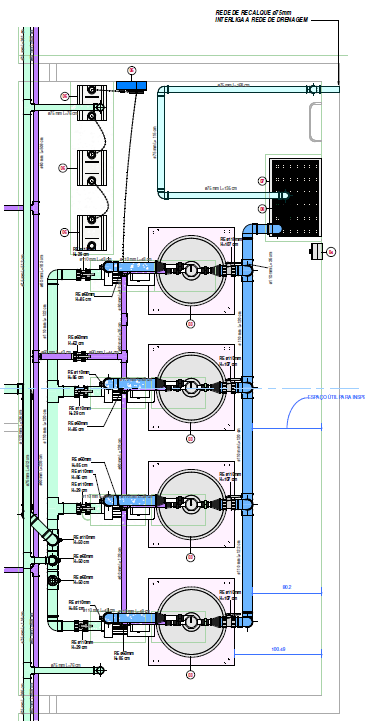Click the 'REDE DE RECALQUE ø75mm' note text

(x=254, y=13)
